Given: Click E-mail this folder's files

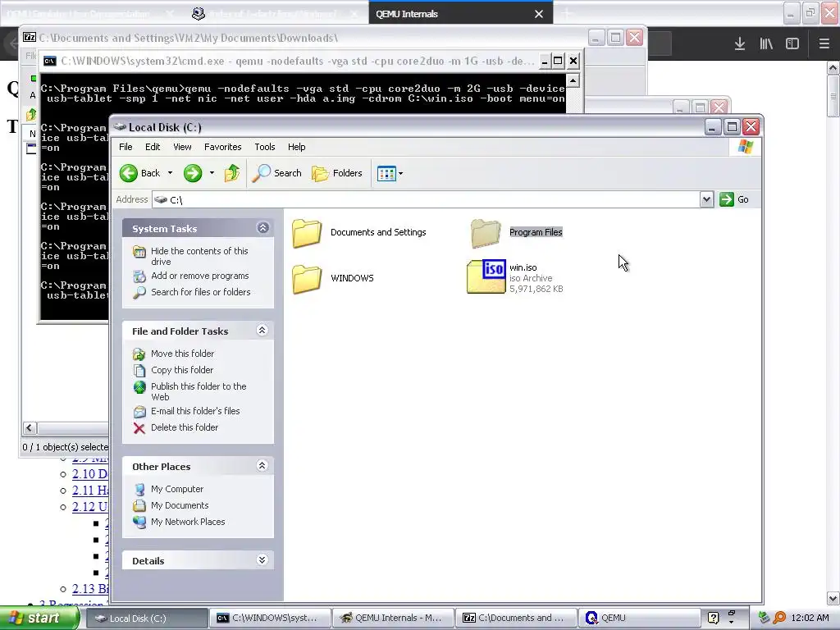Looking at the screenshot, I should point(195,411).
